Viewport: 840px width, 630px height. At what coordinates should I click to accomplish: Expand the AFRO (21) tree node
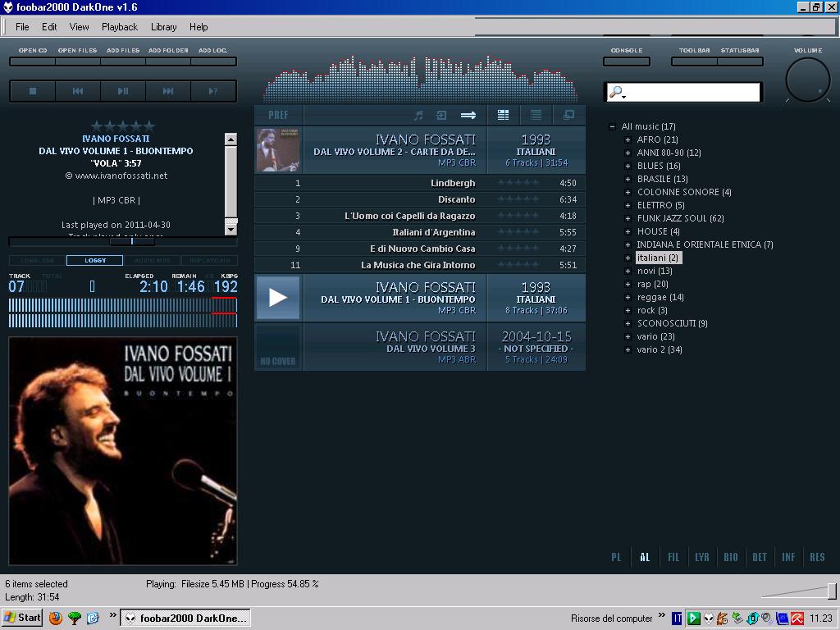tap(628, 139)
